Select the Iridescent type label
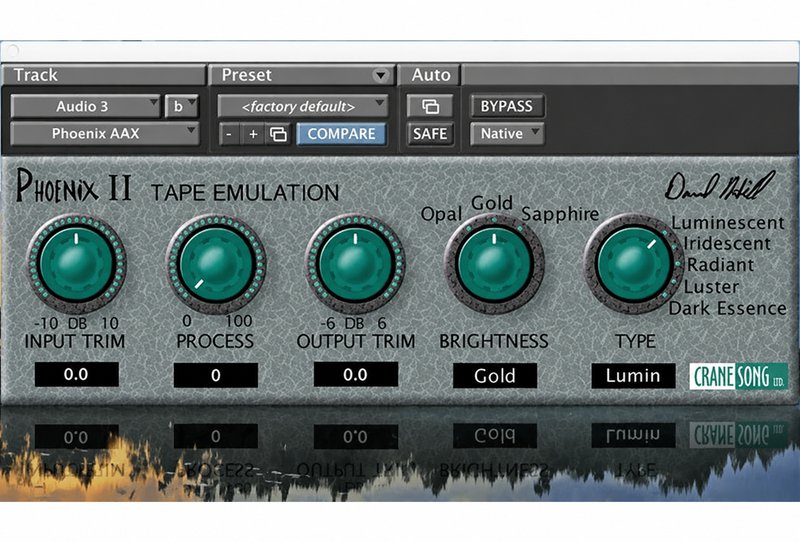 click(x=727, y=243)
